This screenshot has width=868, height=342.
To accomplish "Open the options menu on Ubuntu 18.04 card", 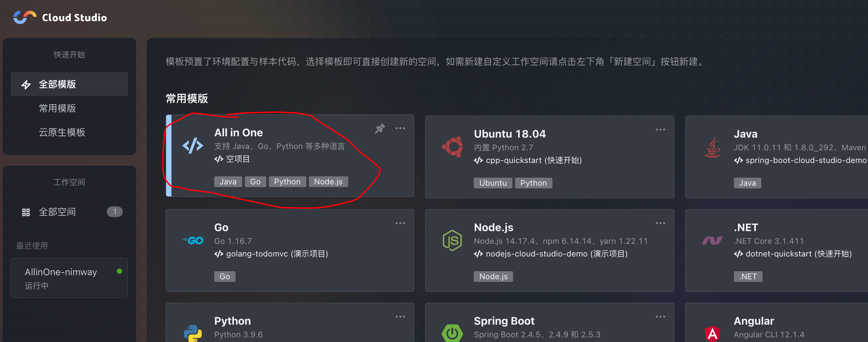I will (x=660, y=129).
